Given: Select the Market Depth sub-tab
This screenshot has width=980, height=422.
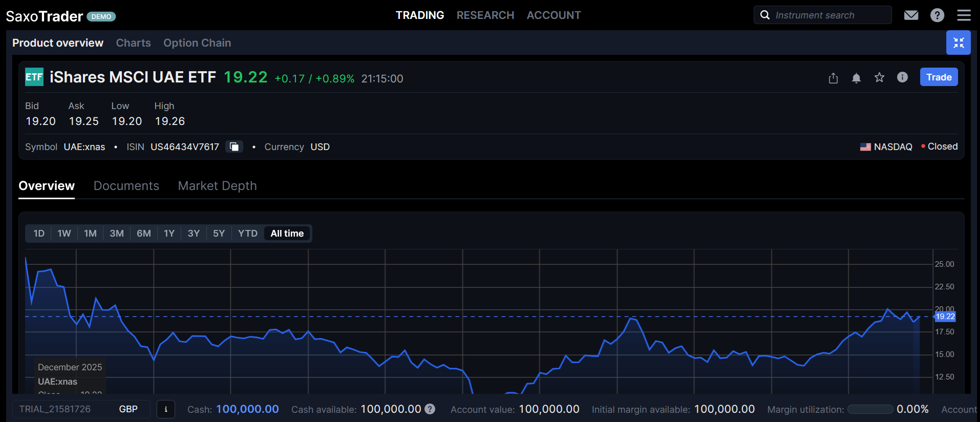Looking at the screenshot, I should point(218,186).
